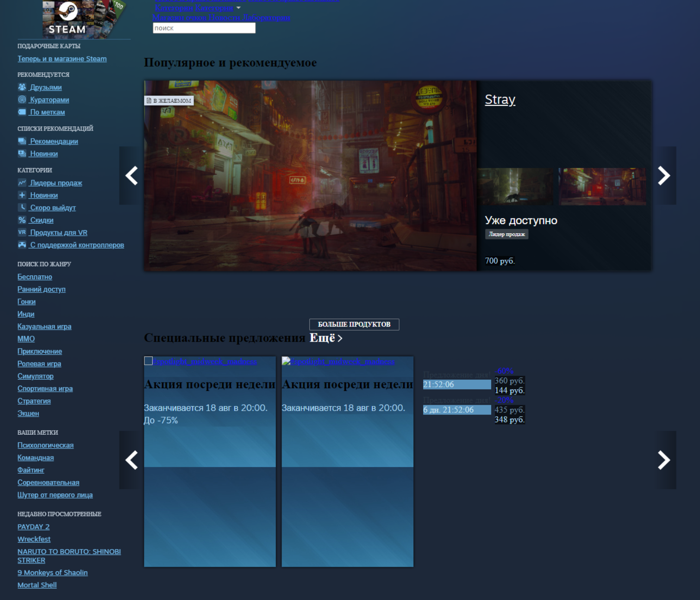Click the 700 руб. price

(500, 261)
